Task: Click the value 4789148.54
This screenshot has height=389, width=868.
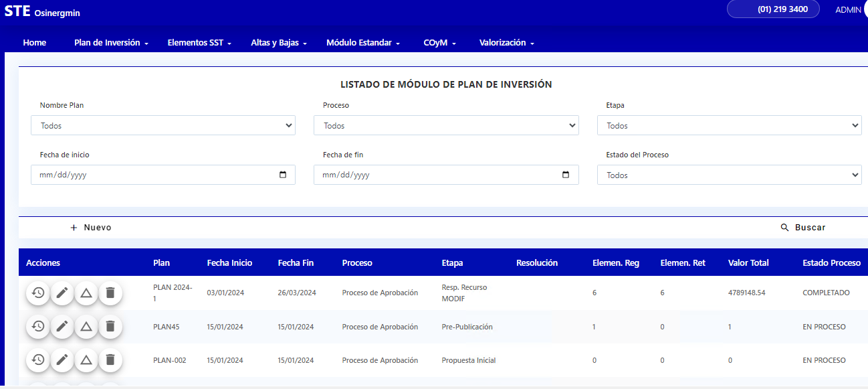Action: click(x=747, y=293)
